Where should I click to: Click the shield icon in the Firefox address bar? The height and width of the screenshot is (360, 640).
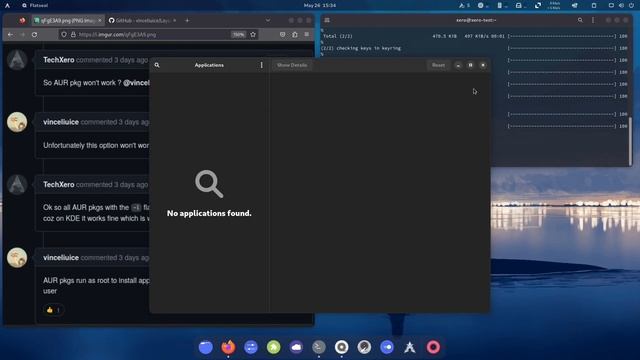pos(64,35)
